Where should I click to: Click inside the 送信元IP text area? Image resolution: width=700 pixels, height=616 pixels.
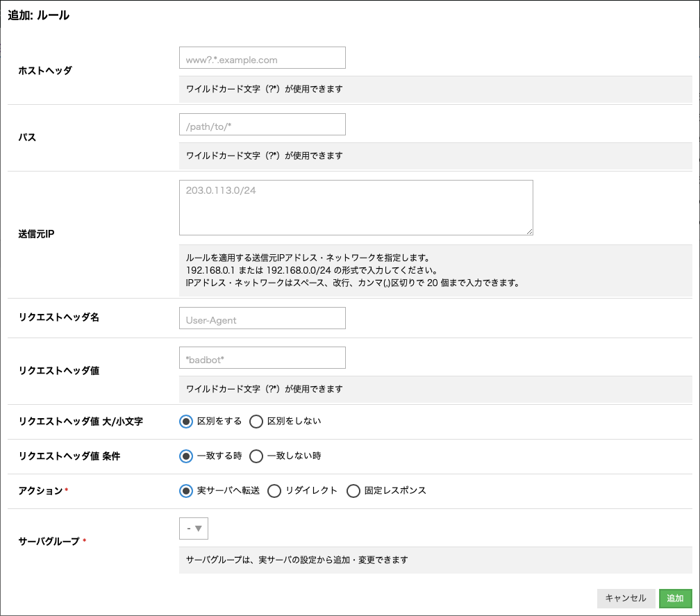pos(356,206)
